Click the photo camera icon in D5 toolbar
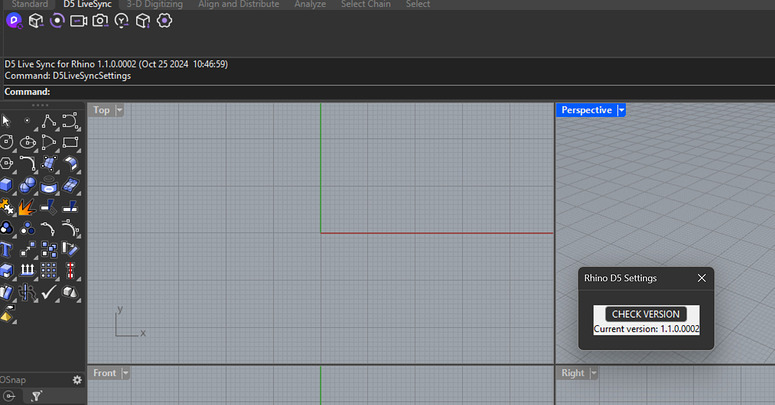 point(100,21)
